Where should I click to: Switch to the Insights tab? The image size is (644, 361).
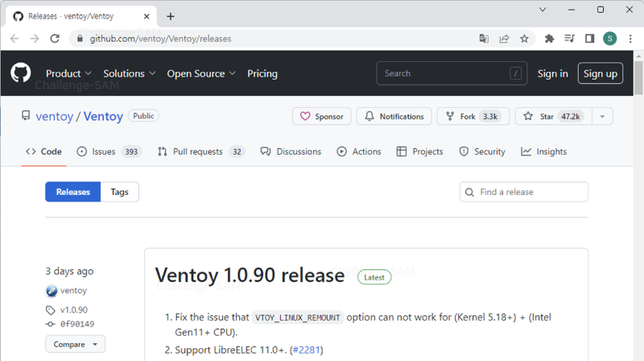click(544, 151)
